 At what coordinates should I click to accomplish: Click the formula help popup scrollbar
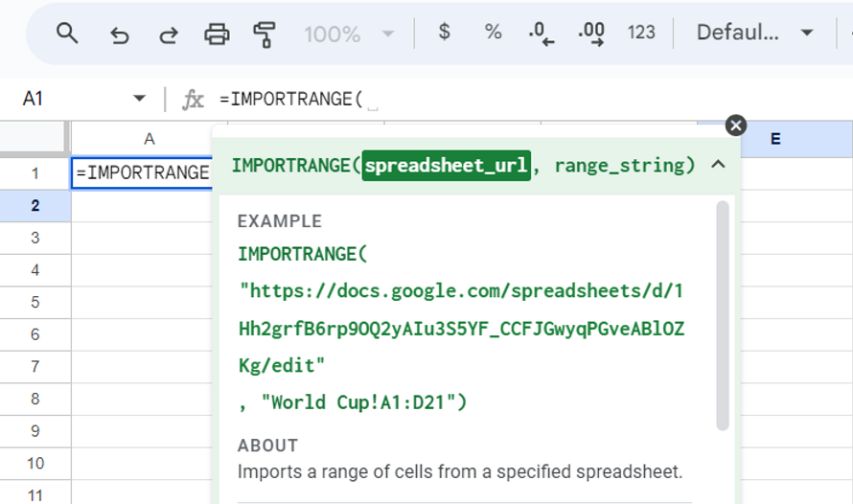click(723, 316)
